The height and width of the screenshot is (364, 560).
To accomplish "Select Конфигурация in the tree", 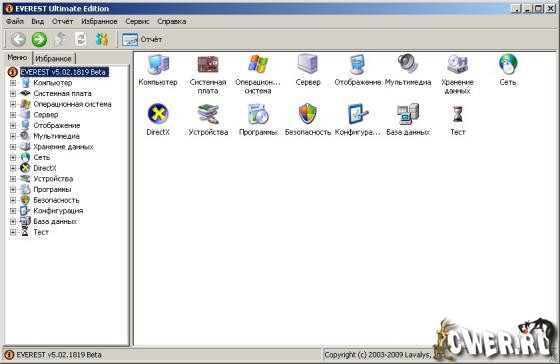I will click(58, 211).
